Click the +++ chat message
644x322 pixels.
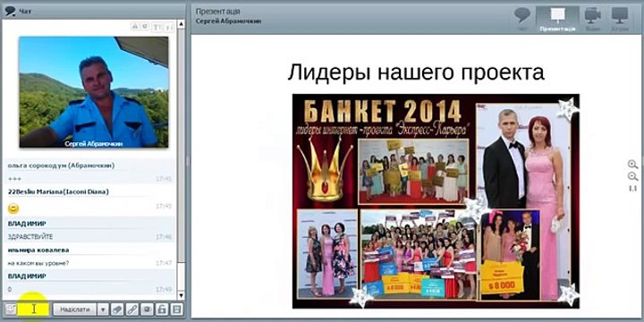[14, 179]
